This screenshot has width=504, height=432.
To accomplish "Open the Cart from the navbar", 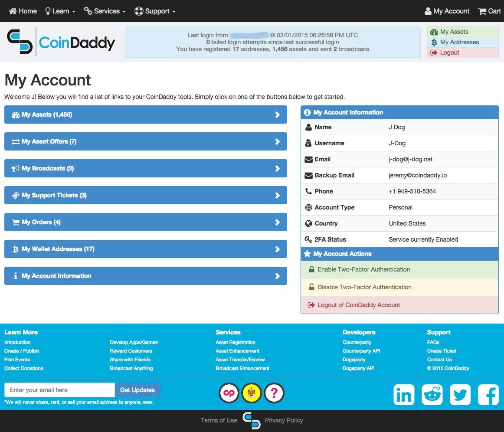I will point(489,11).
